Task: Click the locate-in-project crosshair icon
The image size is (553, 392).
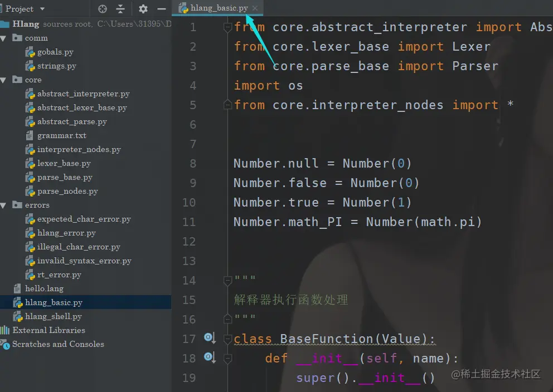Action: [103, 9]
